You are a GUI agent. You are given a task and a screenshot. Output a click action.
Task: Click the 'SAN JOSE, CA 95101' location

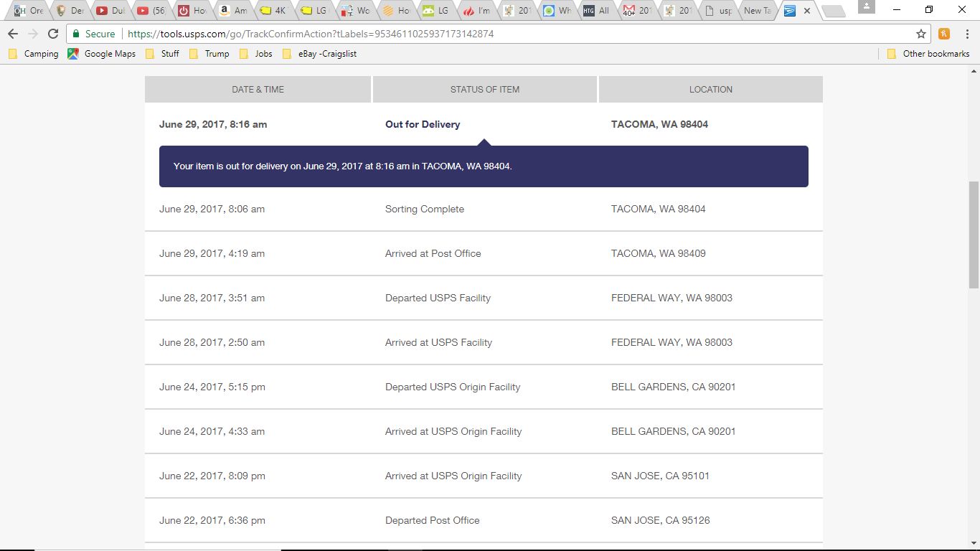[661, 476]
